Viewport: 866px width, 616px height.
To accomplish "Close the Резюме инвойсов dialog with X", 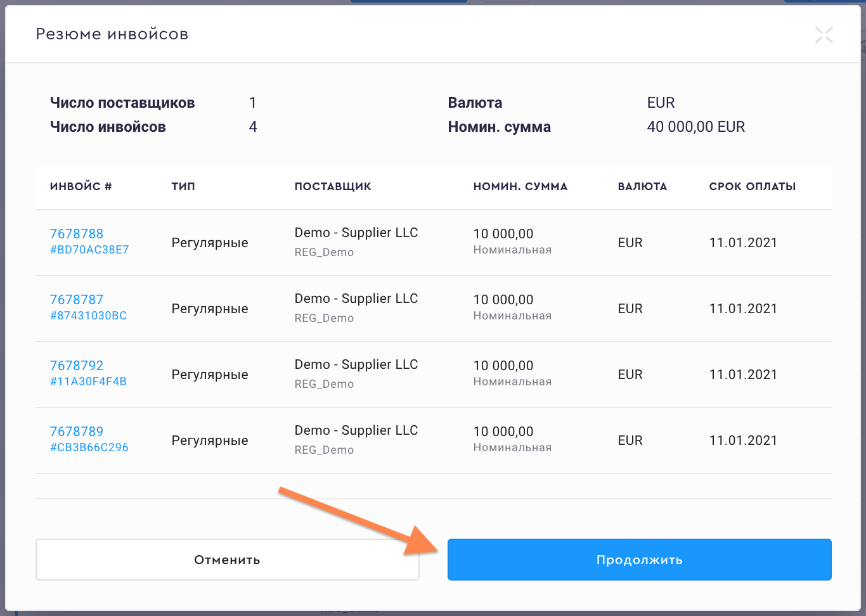I will [824, 35].
